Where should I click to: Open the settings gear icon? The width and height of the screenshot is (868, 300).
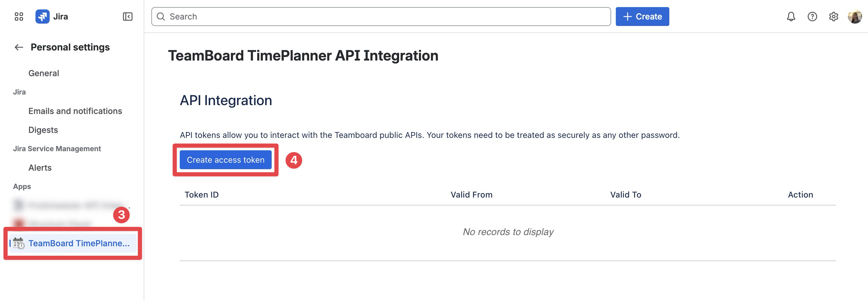(833, 17)
